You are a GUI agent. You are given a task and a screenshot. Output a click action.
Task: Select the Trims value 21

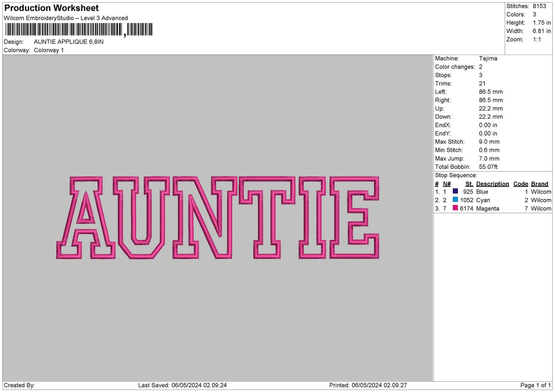click(482, 83)
